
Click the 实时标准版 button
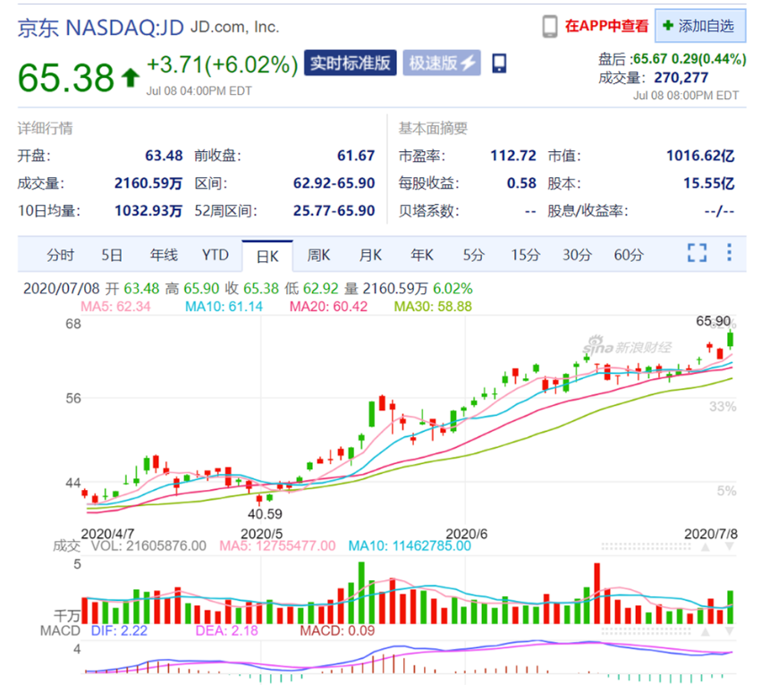tap(351, 63)
